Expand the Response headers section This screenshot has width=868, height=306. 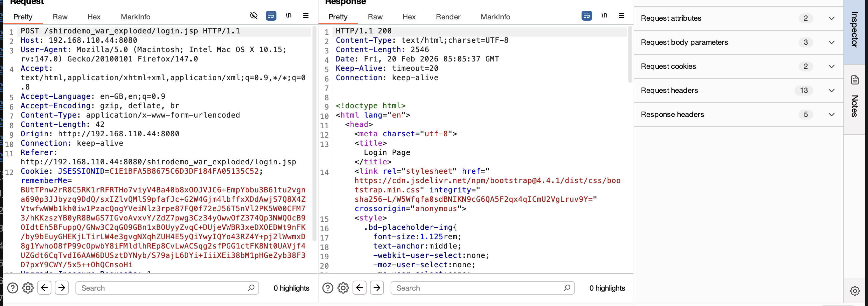coord(831,114)
